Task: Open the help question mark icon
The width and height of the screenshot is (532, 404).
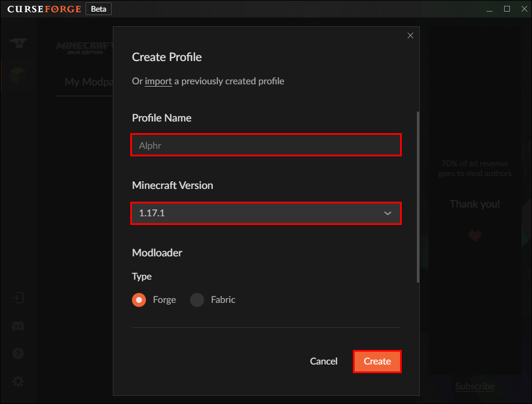Action: [18, 353]
